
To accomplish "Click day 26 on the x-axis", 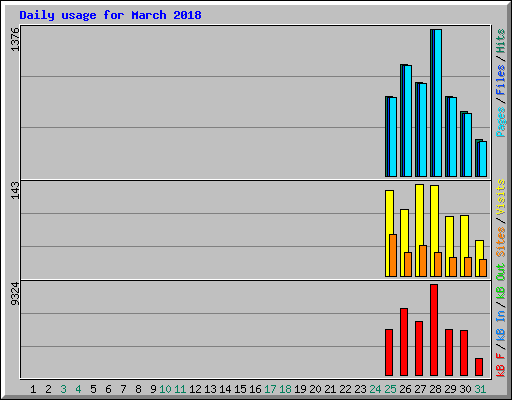I will [x=405, y=389].
